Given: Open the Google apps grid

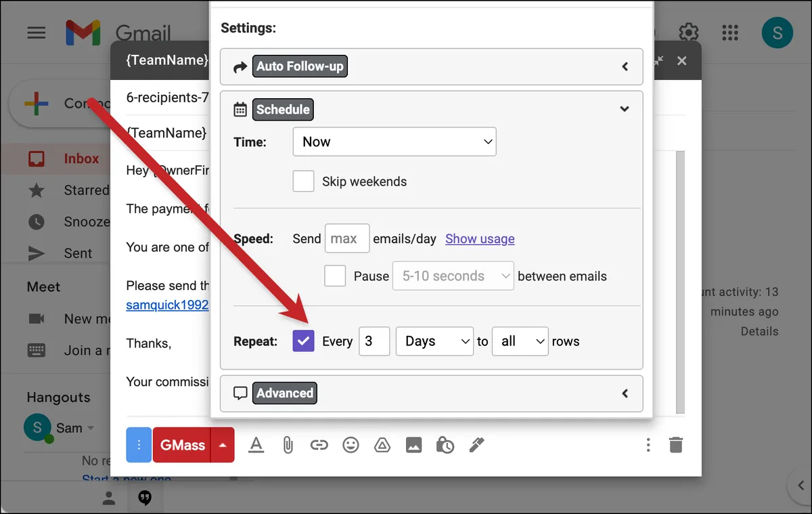Looking at the screenshot, I should click(x=730, y=33).
